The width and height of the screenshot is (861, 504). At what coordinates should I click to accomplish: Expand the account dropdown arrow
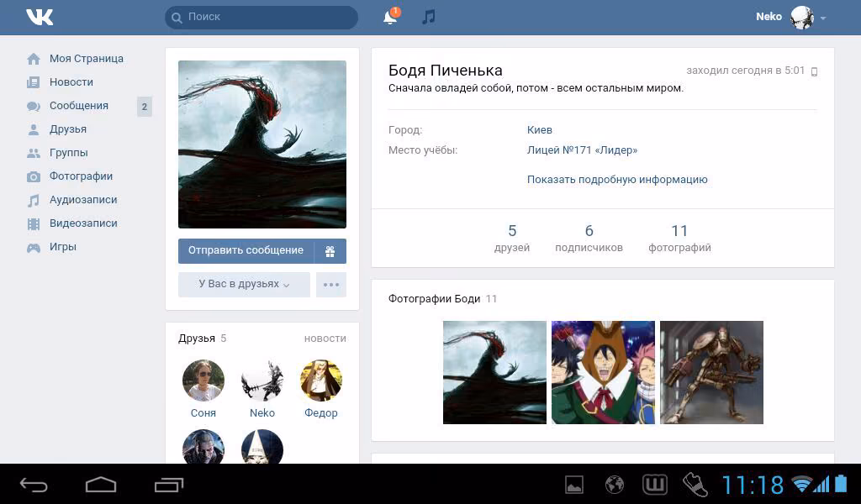pos(823,18)
